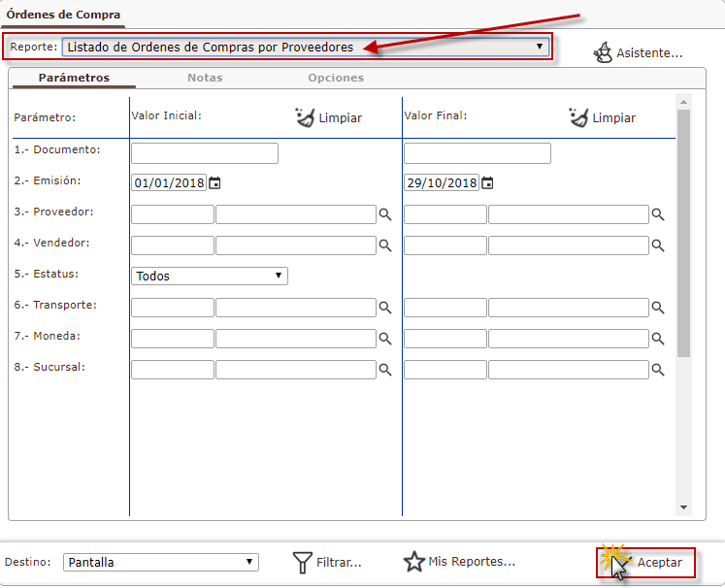Switch to the Notas tab
Screen dimensions: 725x588
(205, 78)
